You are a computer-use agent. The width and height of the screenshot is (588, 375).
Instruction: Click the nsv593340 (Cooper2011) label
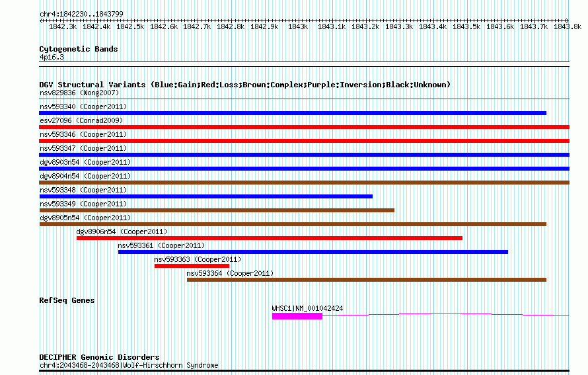(x=83, y=106)
